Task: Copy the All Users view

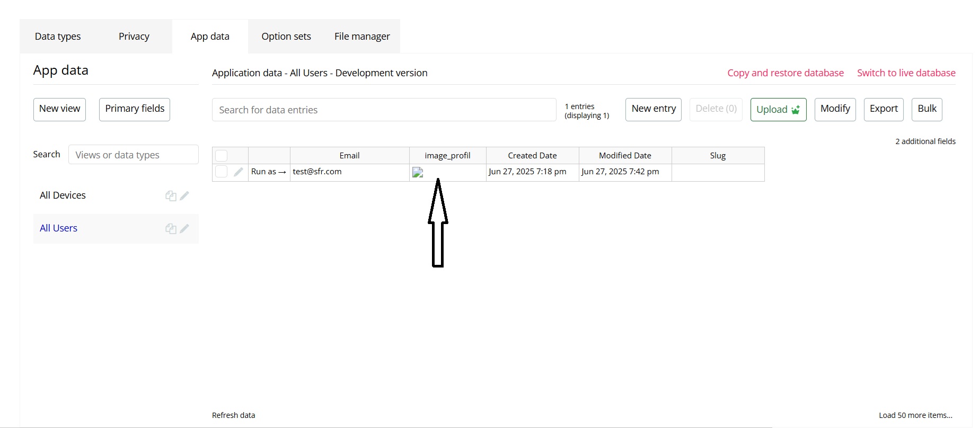Action: pyautogui.click(x=171, y=229)
